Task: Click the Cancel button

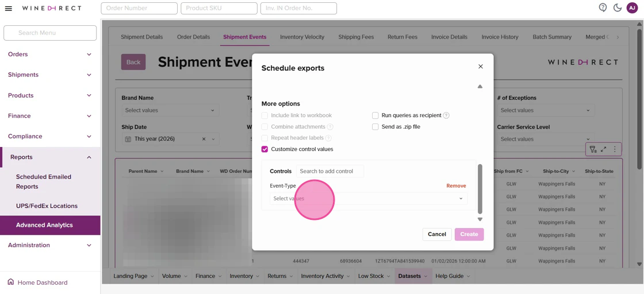Action: (437, 234)
